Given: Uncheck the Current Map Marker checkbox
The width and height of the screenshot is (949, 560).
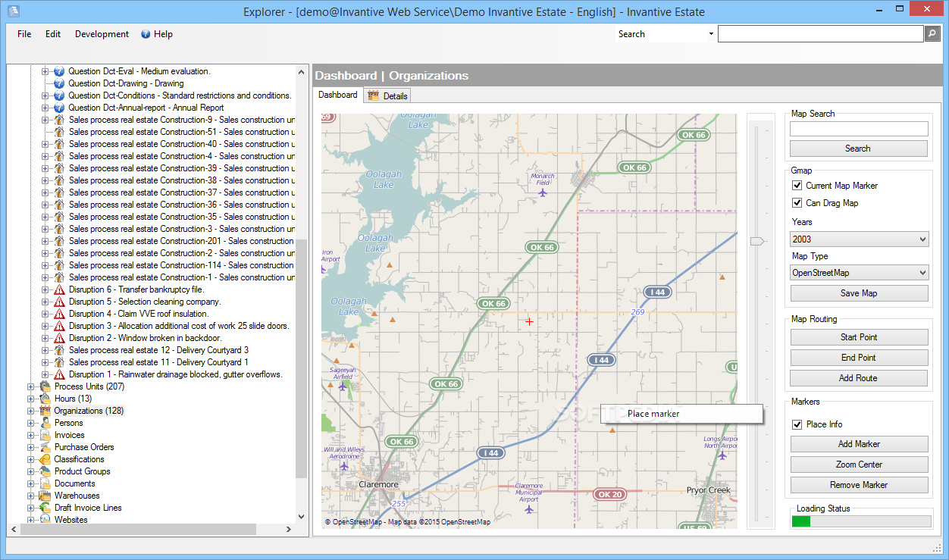Looking at the screenshot, I should click(x=797, y=186).
